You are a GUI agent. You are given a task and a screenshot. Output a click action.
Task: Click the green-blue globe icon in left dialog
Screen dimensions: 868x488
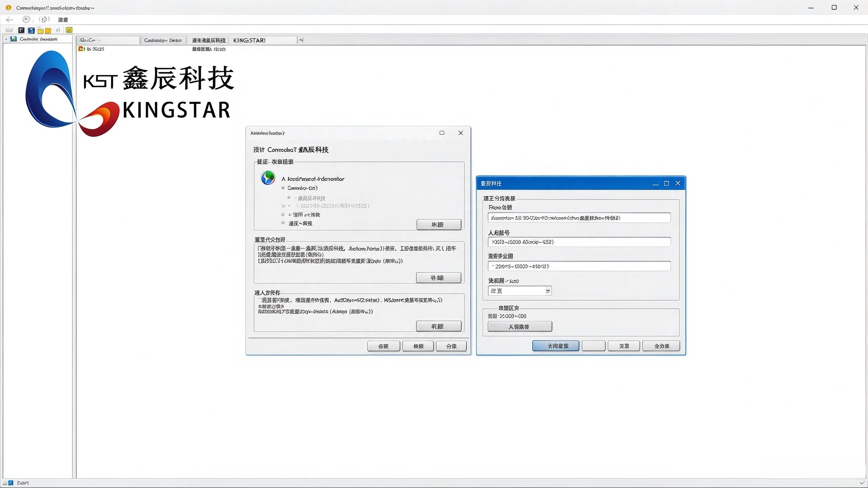point(268,178)
